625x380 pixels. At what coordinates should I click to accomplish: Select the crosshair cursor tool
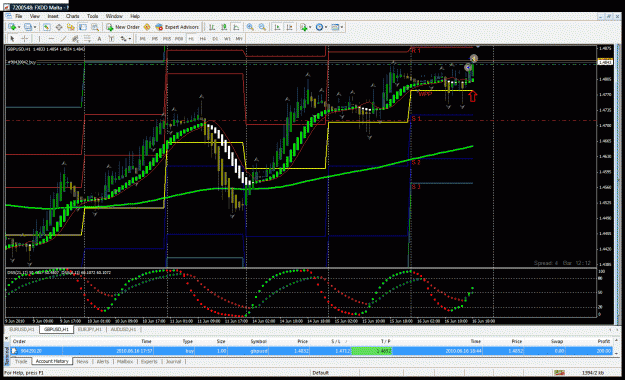(24, 39)
